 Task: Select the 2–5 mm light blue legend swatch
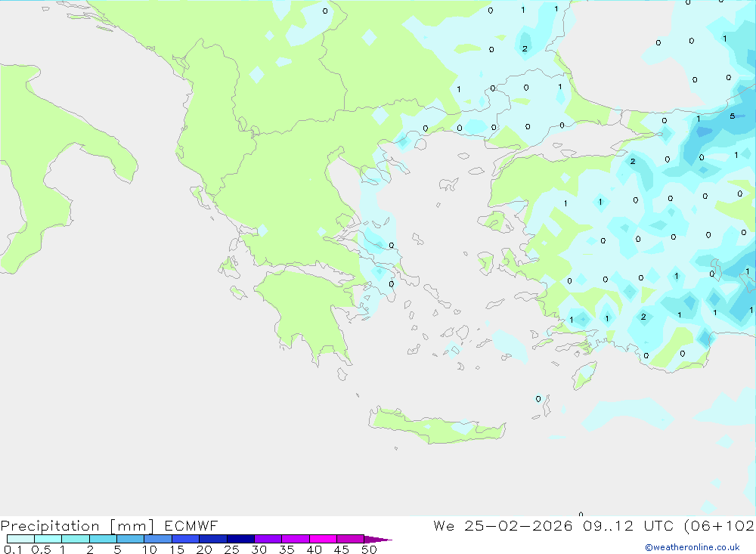point(103,539)
